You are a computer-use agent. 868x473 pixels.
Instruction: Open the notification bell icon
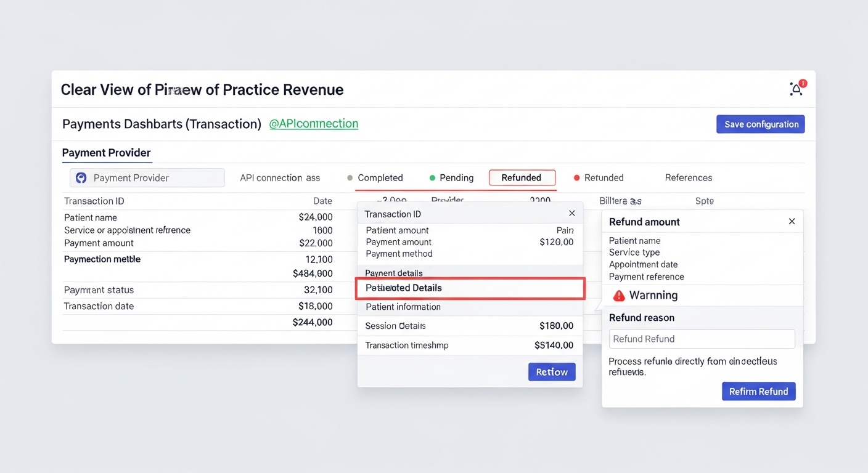coord(796,89)
